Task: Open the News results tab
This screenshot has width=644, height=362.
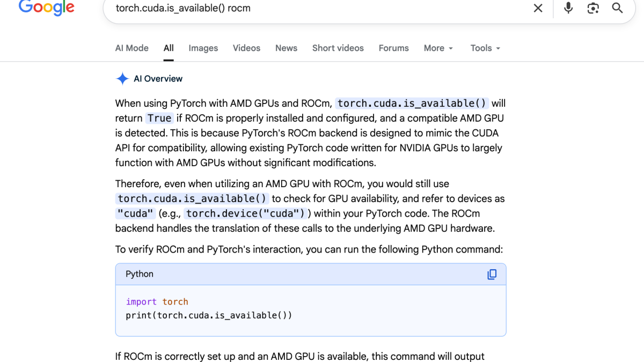Action: pyautogui.click(x=286, y=48)
